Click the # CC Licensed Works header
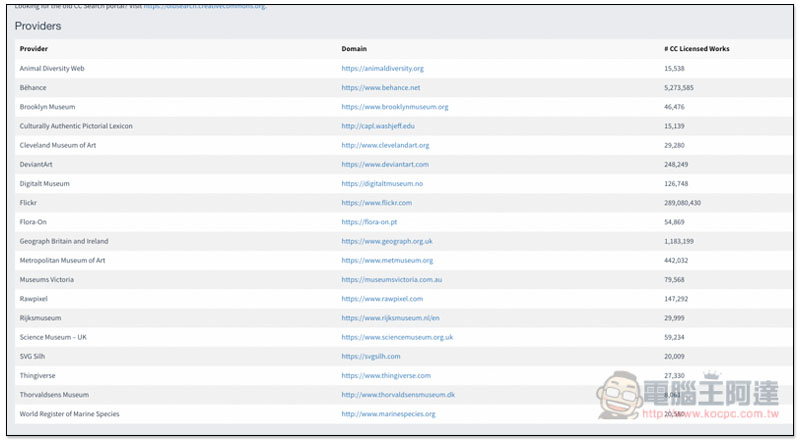 696,49
